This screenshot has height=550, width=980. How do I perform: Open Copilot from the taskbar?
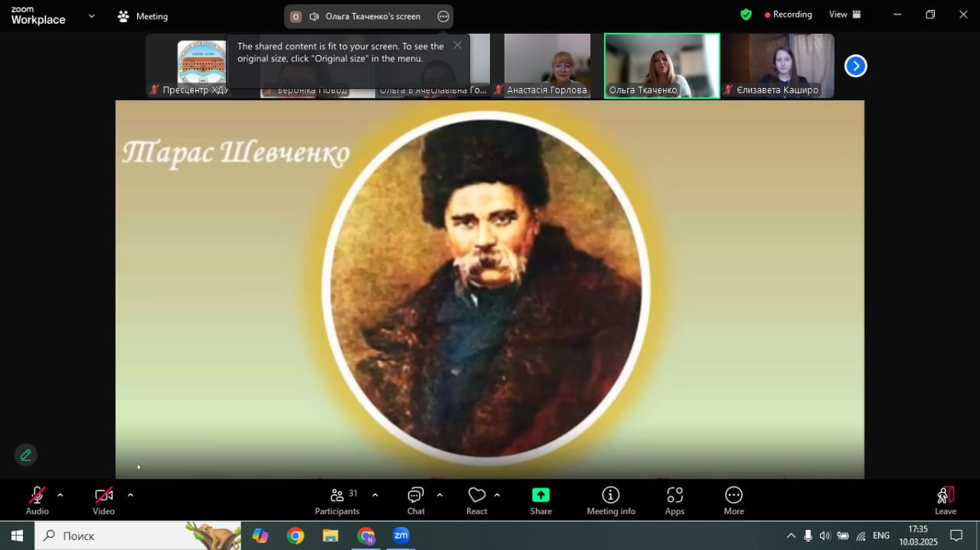[260, 535]
